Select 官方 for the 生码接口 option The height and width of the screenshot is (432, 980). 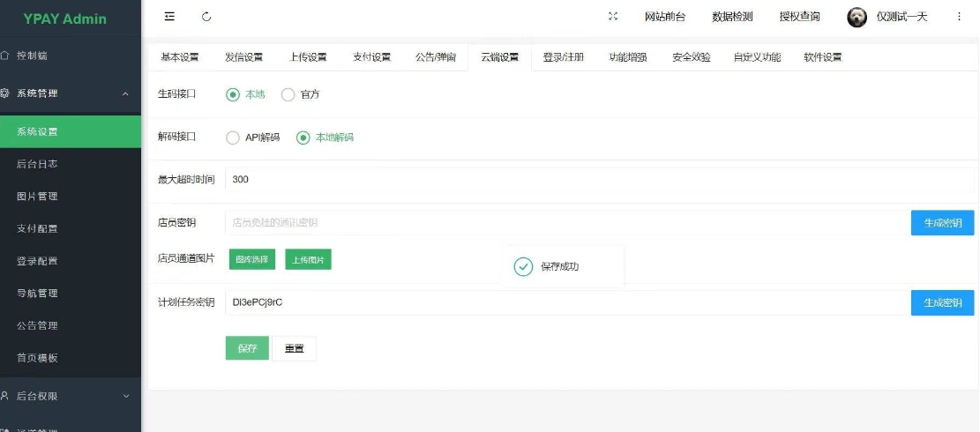(288, 94)
